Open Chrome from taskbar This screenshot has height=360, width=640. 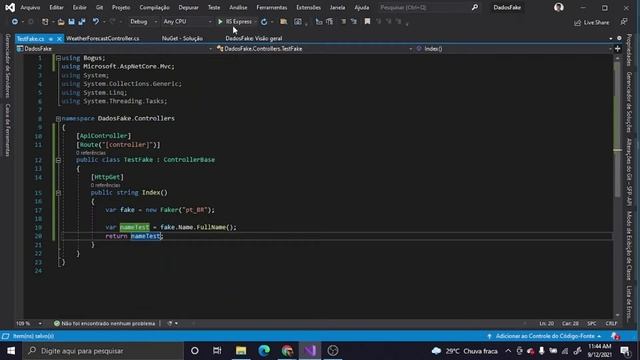287,351
